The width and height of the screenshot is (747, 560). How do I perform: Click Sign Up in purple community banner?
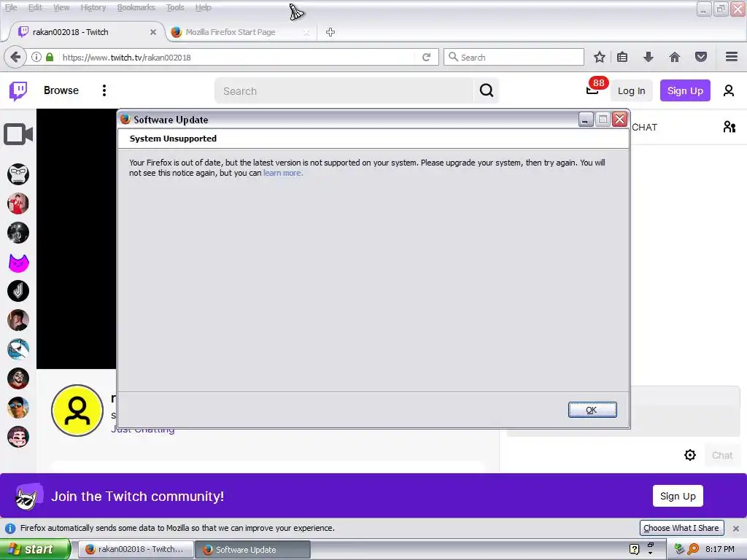(678, 496)
